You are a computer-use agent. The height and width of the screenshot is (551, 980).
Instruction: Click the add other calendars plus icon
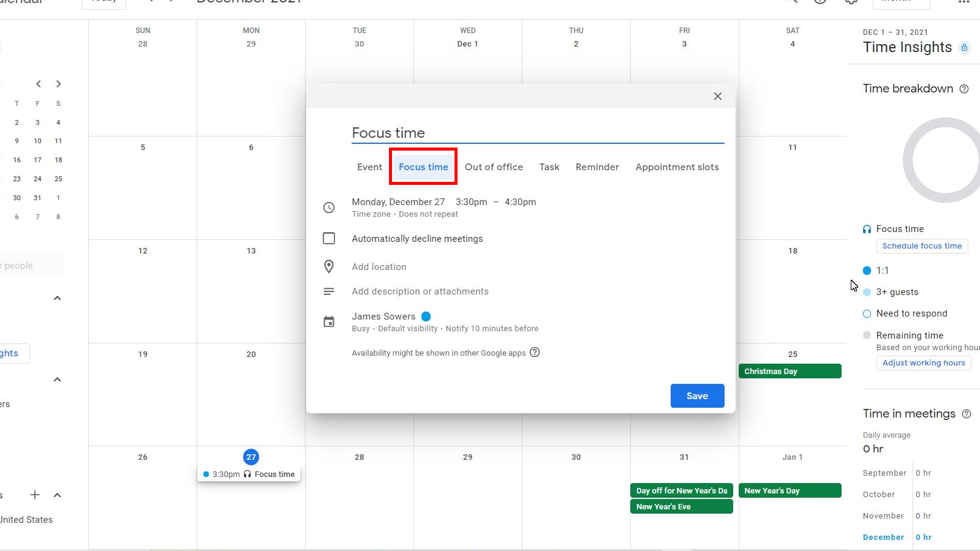tap(35, 495)
